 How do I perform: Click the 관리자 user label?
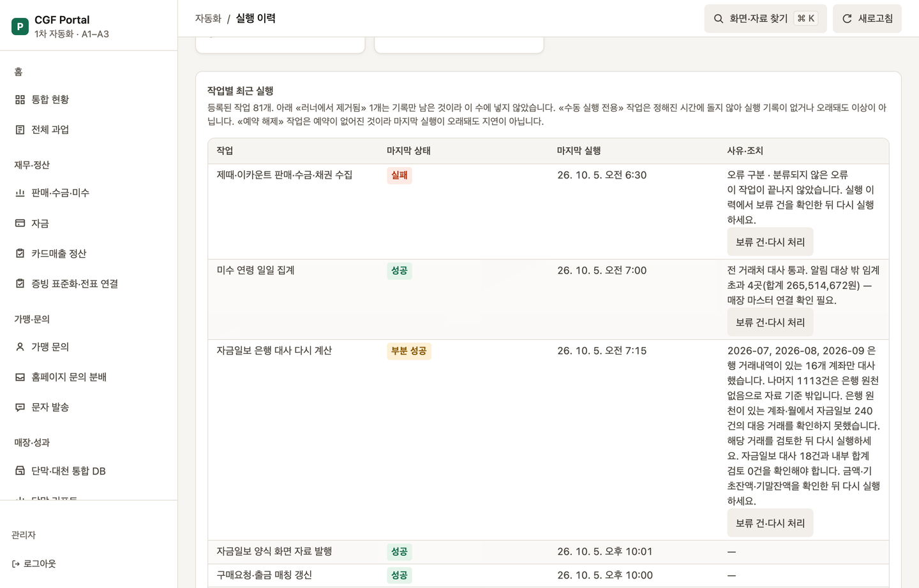pyautogui.click(x=24, y=535)
